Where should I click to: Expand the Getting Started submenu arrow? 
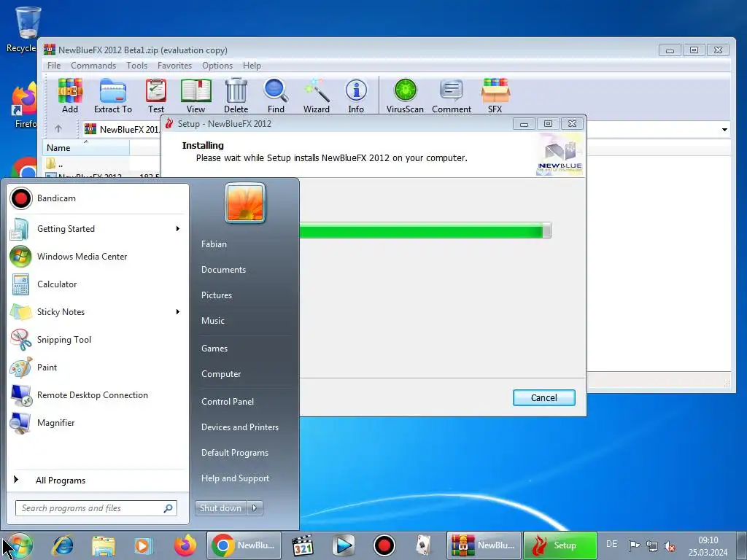click(x=178, y=228)
